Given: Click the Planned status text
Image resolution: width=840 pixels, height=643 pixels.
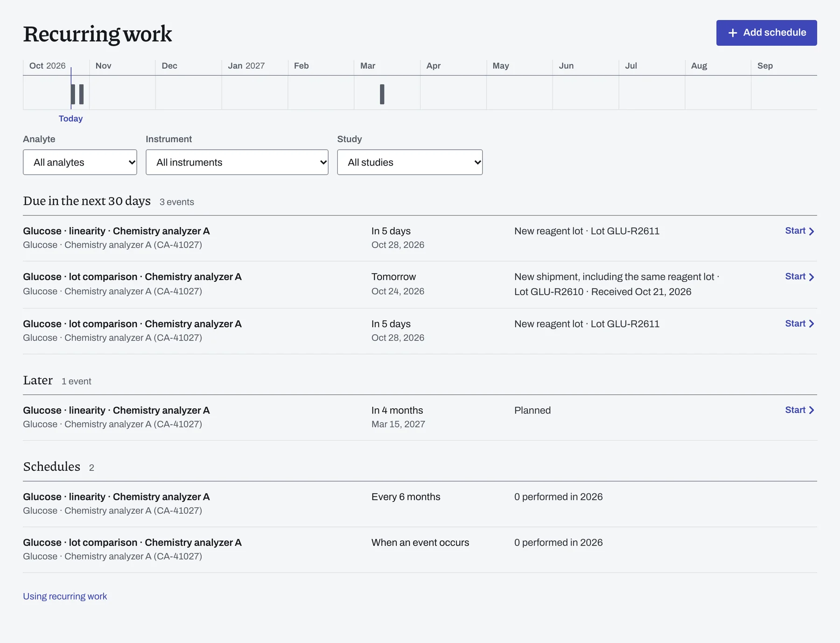Looking at the screenshot, I should coord(532,410).
